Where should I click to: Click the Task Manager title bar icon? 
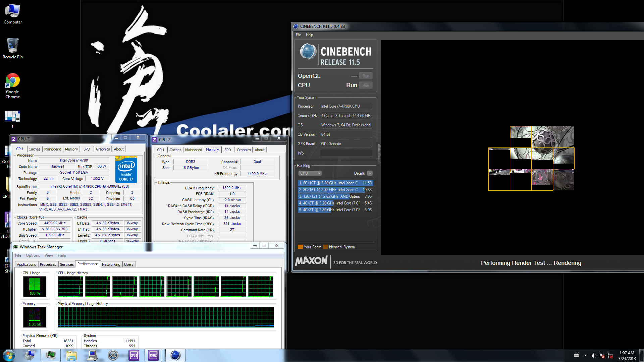(x=15, y=247)
